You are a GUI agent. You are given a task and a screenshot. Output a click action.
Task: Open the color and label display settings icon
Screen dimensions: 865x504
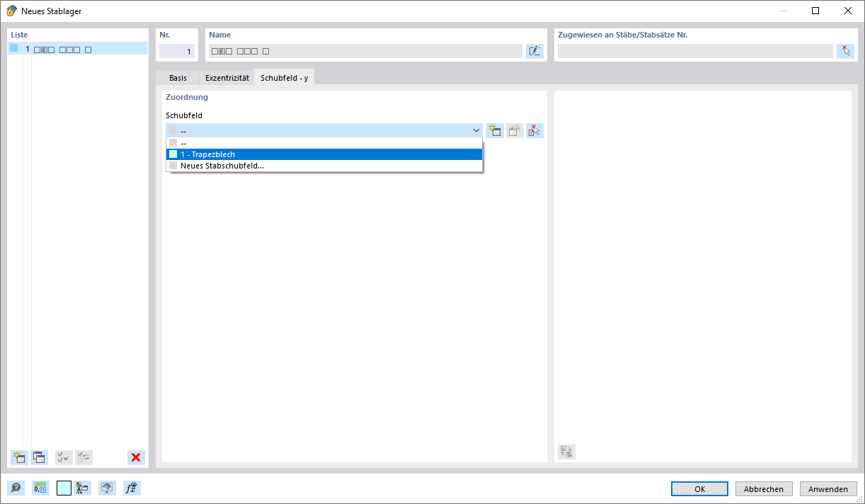(83, 488)
